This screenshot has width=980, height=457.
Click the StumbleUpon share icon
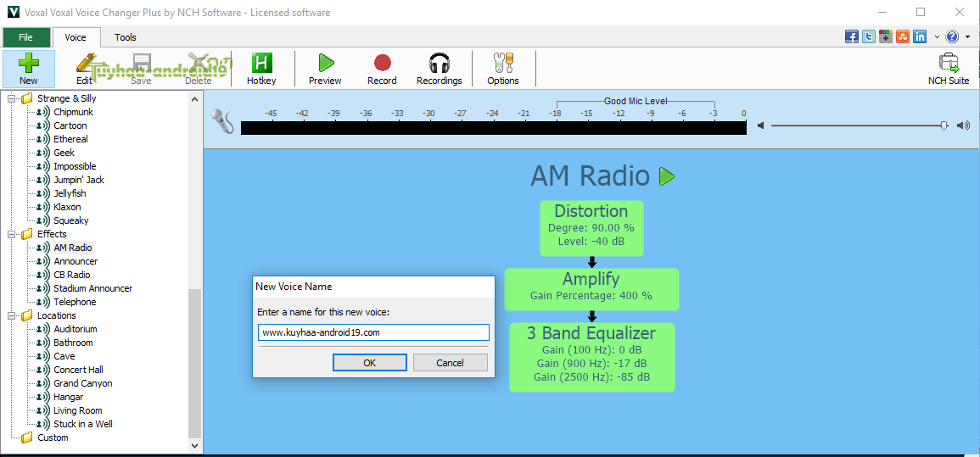point(902,36)
